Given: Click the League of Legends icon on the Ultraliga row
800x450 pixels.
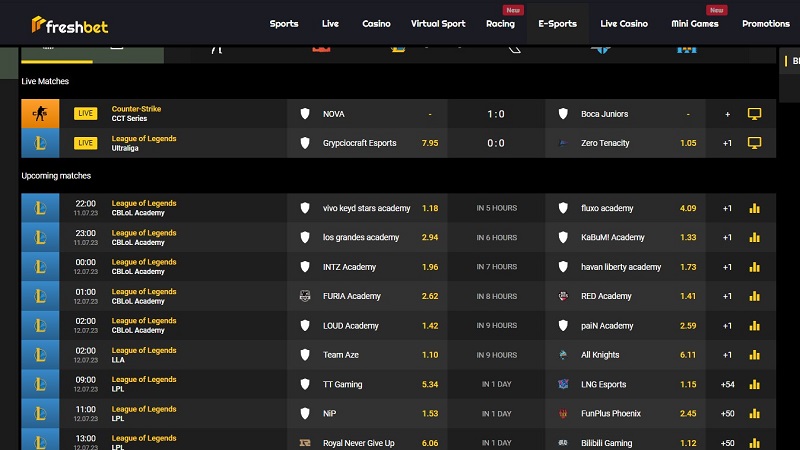Looking at the screenshot, I should pos(40,143).
